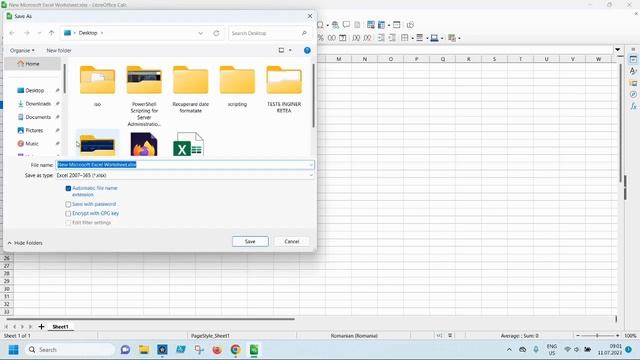This screenshot has height=360, width=640.
Task: Click Split Window icon in Calc toolbar
Action: coord(396,25)
